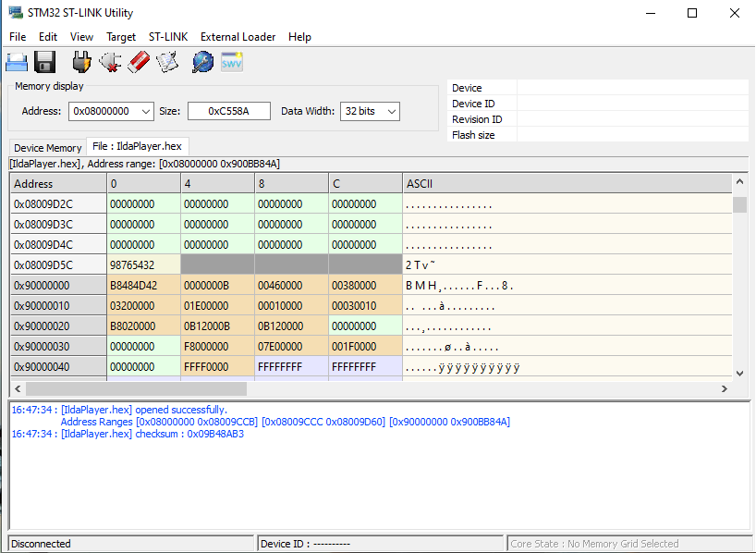The width and height of the screenshot is (756, 553).
Task: Connect to target using plug icon
Action: [82, 62]
